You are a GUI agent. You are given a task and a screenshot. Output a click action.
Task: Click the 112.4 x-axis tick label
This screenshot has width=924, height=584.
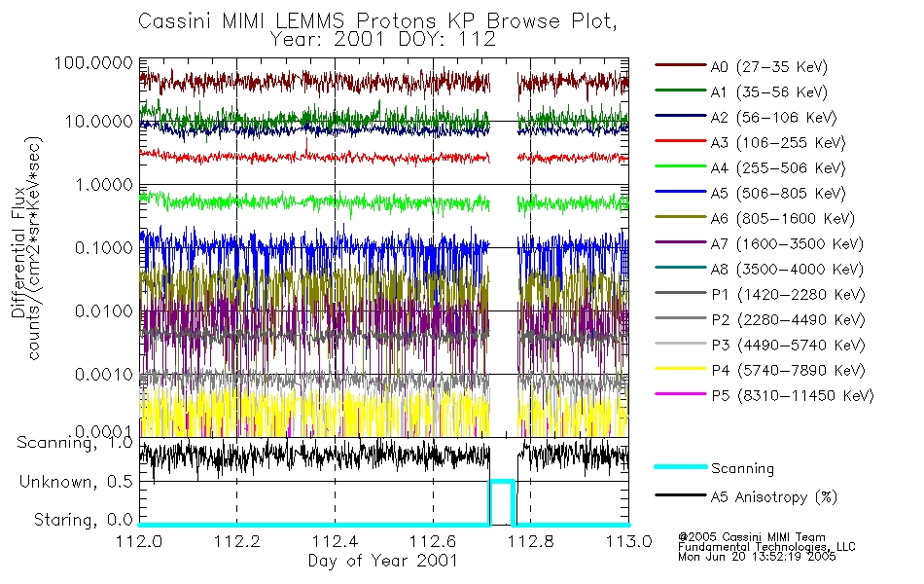(x=336, y=541)
